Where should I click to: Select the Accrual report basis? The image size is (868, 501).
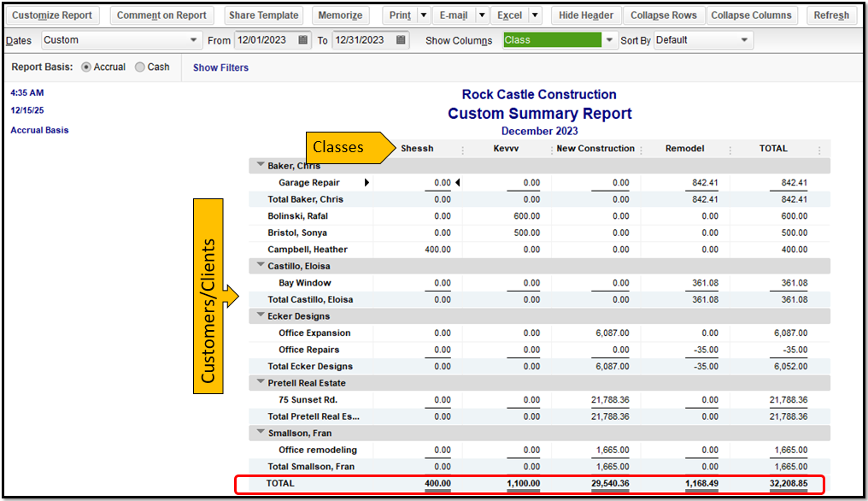point(86,67)
